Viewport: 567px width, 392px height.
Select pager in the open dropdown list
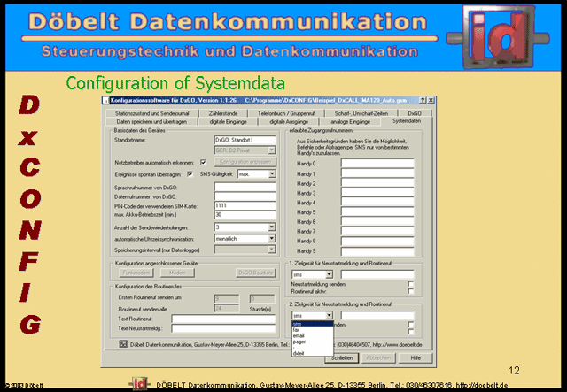coord(313,342)
